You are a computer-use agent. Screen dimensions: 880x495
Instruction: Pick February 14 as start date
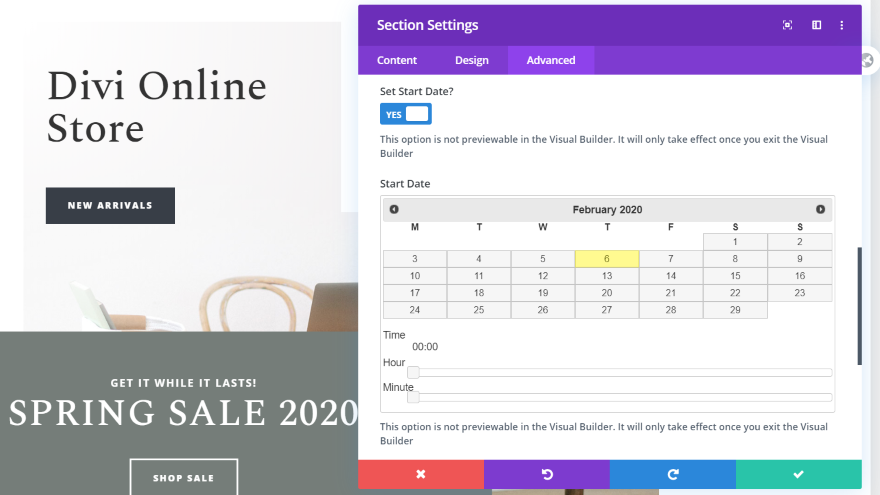point(671,276)
